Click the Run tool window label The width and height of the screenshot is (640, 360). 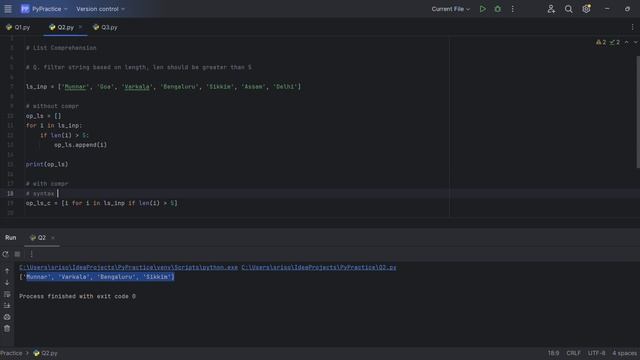(11, 238)
